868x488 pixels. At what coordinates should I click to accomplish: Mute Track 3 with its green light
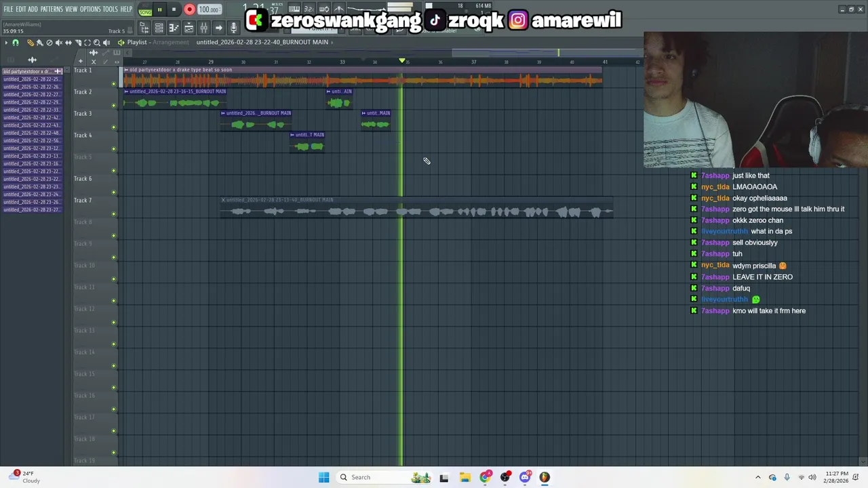pos(113,127)
